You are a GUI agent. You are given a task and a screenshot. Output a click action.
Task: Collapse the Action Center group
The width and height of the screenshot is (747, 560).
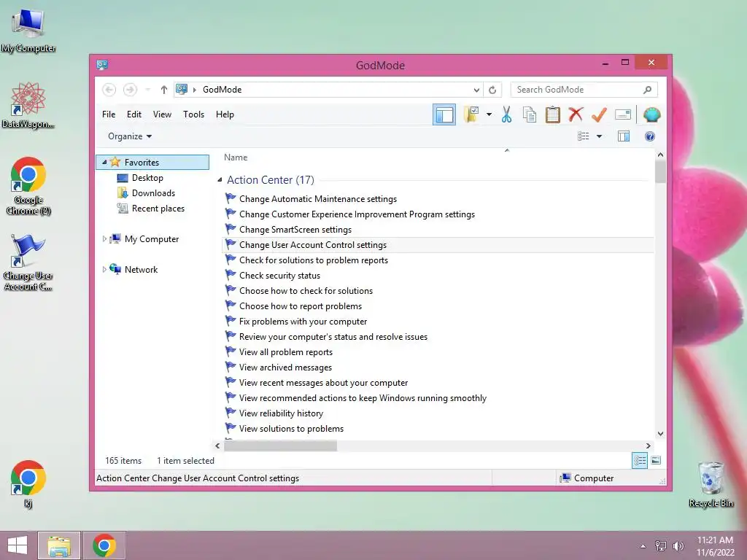pyautogui.click(x=220, y=180)
